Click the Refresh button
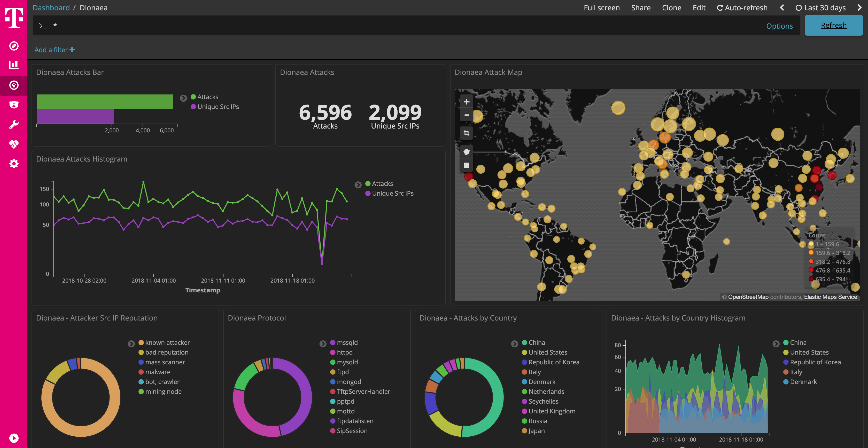Screen dimensions: 868x448 tap(833, 25)
